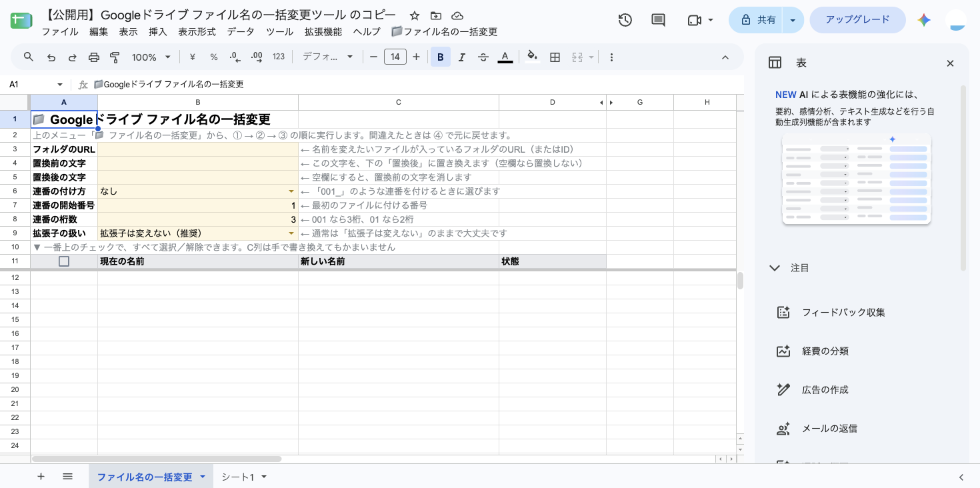Select 広告の作成 in the side panel
Image resolution: width=980 pixels, height=488 pixels.
(825, 389)
